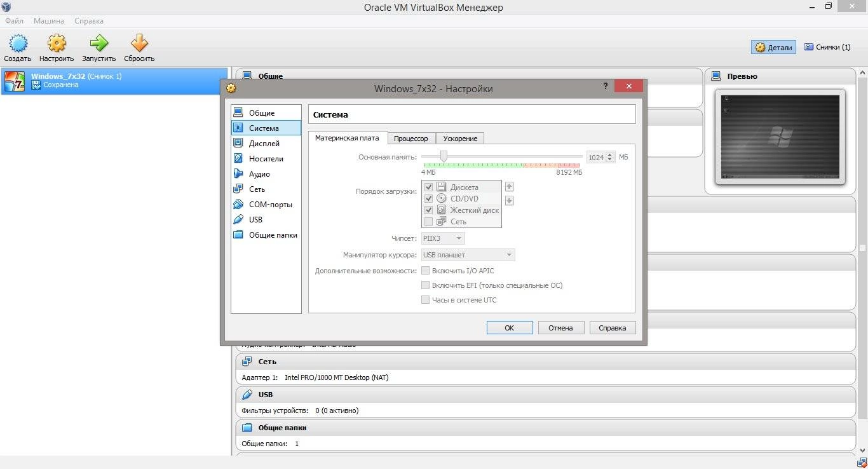Screen dimensions: 868x469
Task: Open Носители storage settings category
Action: pyautogui.click(x=266, y=158)
